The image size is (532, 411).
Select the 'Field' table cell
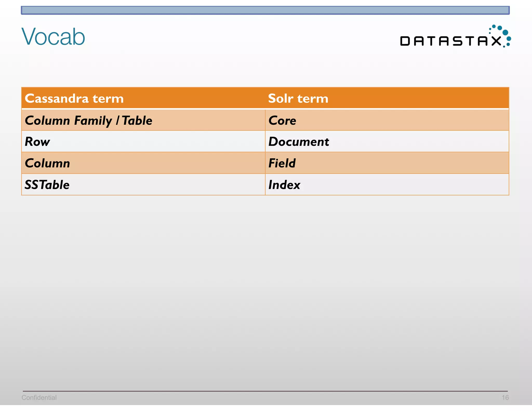tap(387, 163)
